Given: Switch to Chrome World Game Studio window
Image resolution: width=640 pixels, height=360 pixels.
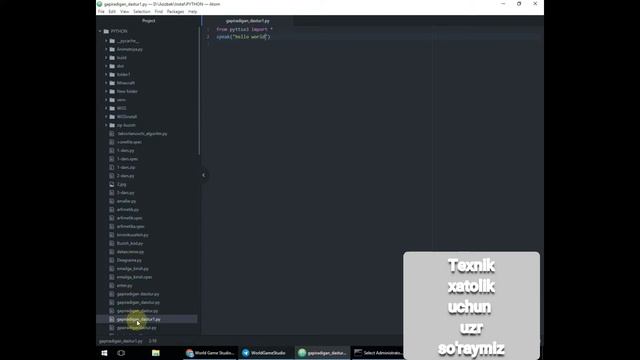Looking at the screenshot, I should (x=210, y=353).
